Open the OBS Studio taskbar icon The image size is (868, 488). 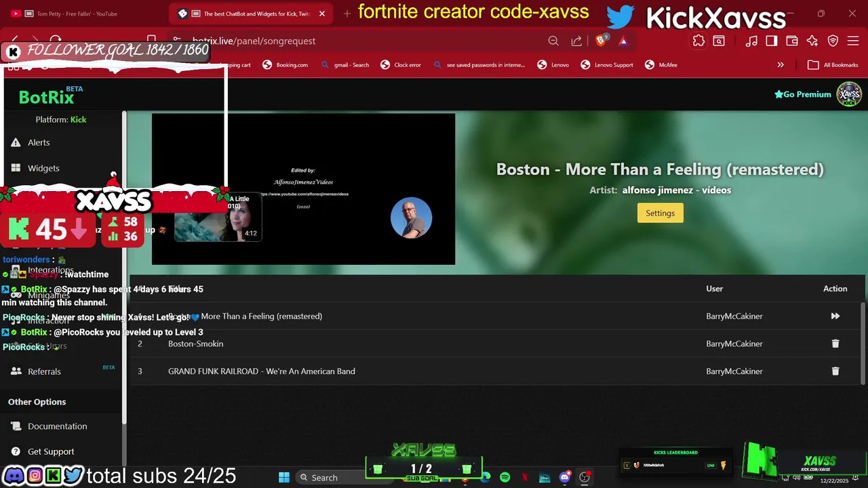point(584,477)
